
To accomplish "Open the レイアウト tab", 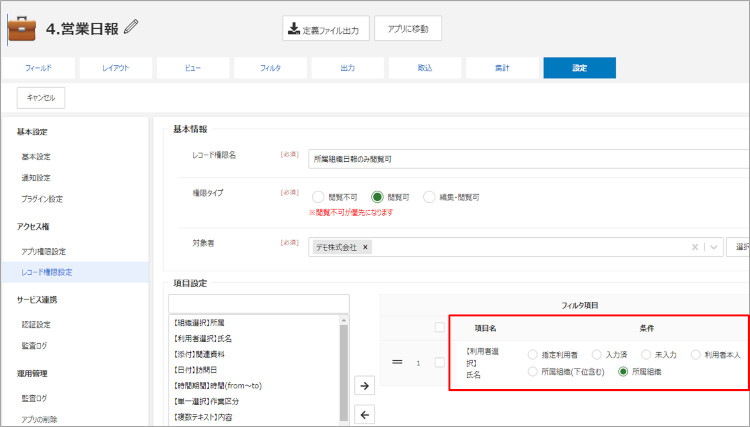I will (x=116, y=68).
